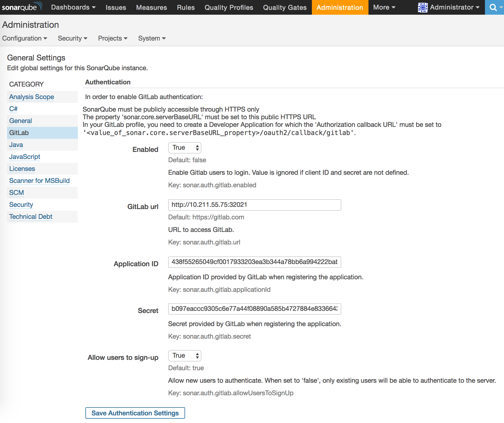
Task: Open the SCM category
Action: point(16,193)
